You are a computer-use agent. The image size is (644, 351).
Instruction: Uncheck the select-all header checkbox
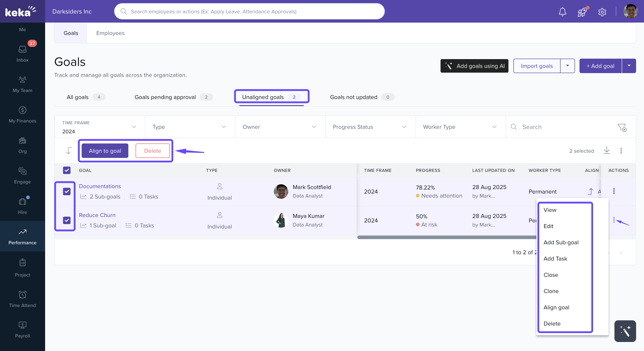[67, 170]
